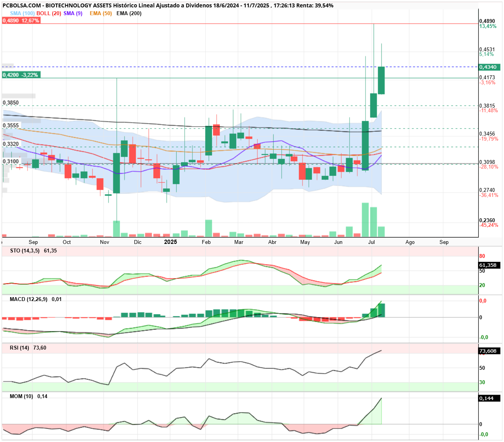Click the 0,3815 axis price value
The image size is (504, 442).
pos(487,106)
